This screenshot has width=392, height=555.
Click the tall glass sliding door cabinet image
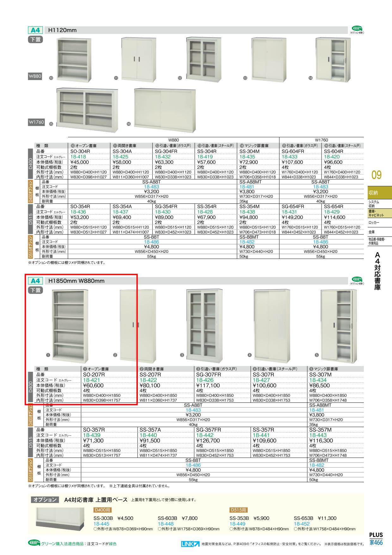coord(203,324)
